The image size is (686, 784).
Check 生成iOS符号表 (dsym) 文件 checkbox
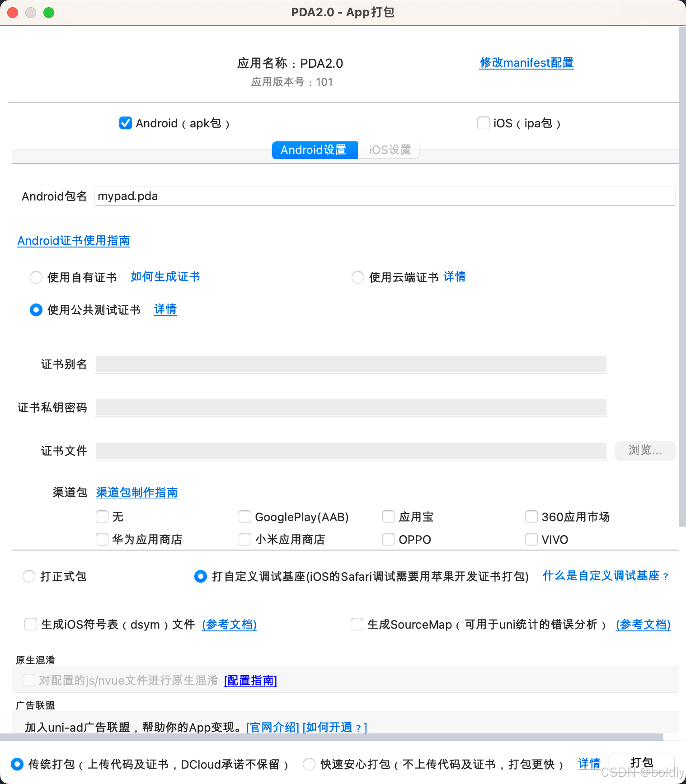click(31, 624)
